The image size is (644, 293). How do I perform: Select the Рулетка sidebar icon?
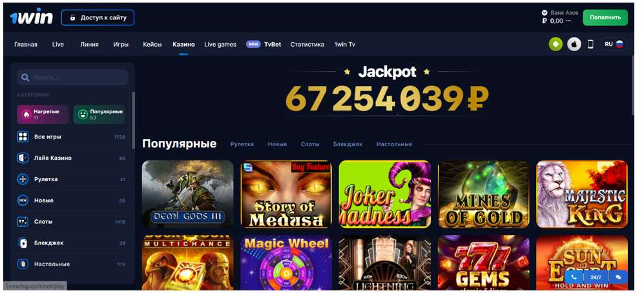coord(23,179)
